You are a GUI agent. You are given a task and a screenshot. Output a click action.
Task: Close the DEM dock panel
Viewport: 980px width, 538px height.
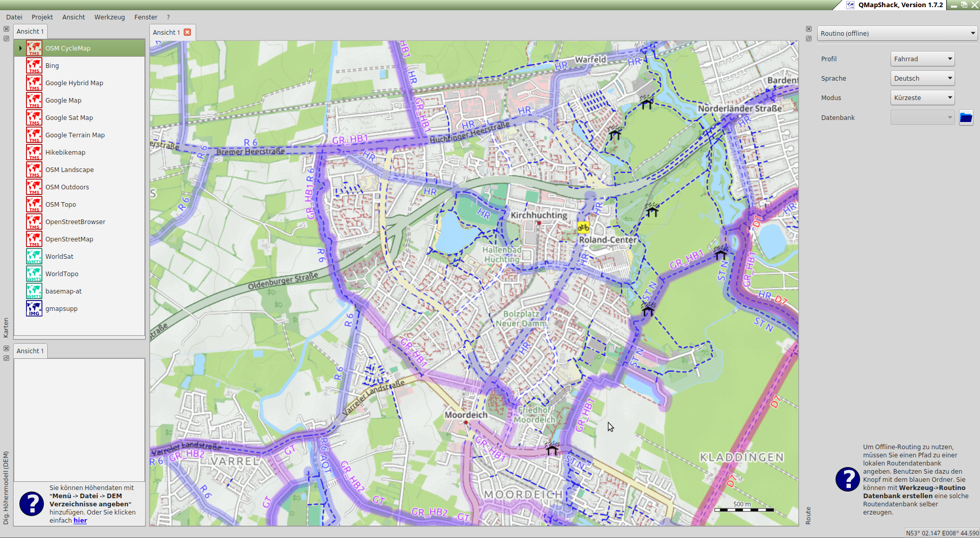(x=6, y=349)
